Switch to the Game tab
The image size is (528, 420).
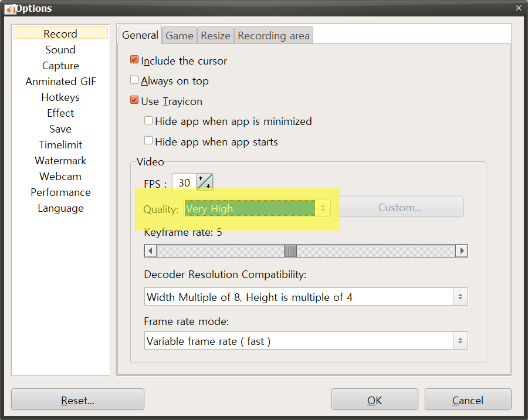pyautogui.click(x=180, y=35)
